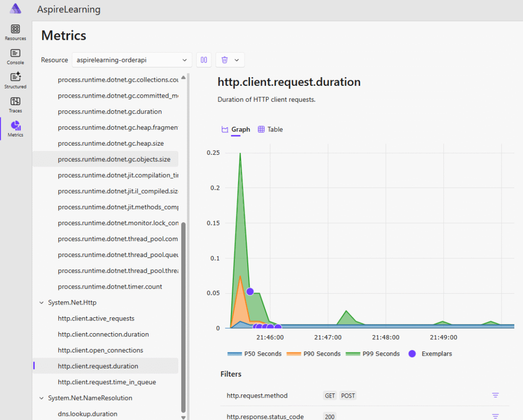Collapse the System.Net.Http group
Image resolution: width=523 pixels, height=420 pixels.
(x=41, y=302)
